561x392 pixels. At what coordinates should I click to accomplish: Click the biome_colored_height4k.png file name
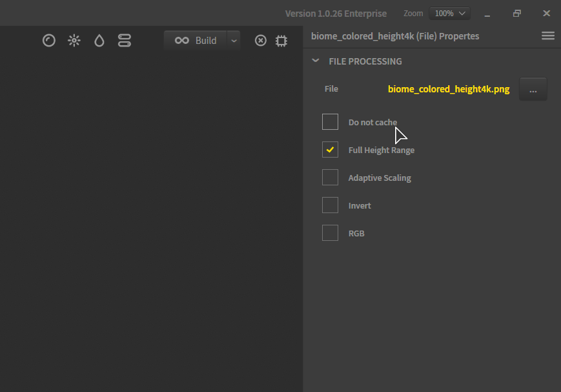coord(448,89)
